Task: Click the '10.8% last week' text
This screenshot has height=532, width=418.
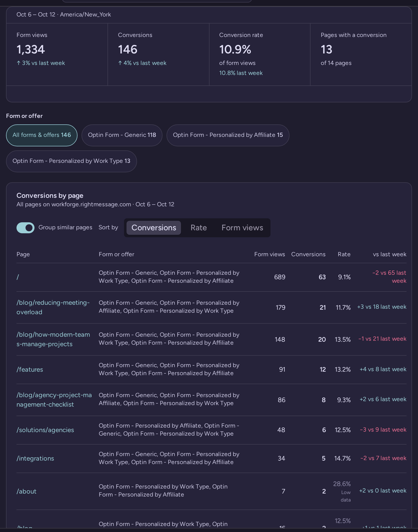Action: click(x=241, y=73)
